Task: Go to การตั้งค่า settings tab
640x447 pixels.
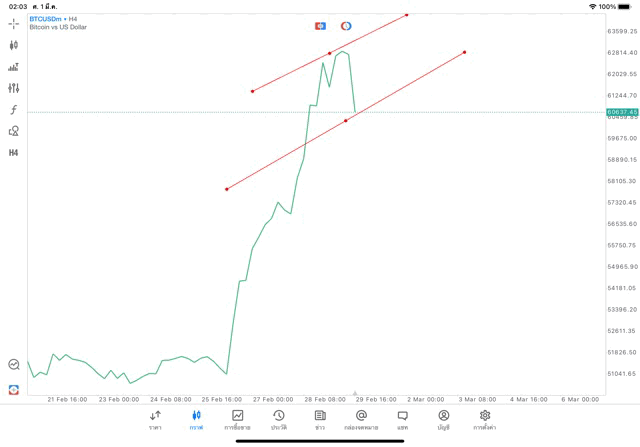Action: tap(485, 420)
